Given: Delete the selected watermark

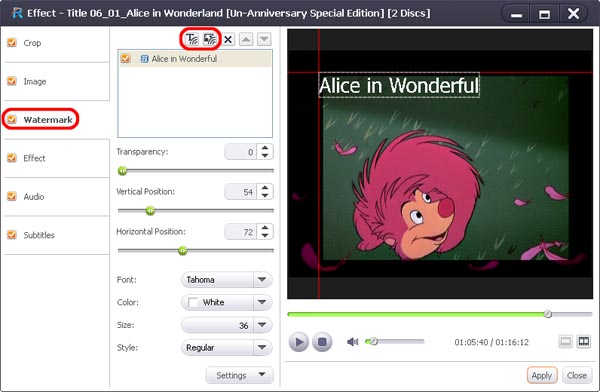Looking at the screenshot, I should click(x=228, y=39).
